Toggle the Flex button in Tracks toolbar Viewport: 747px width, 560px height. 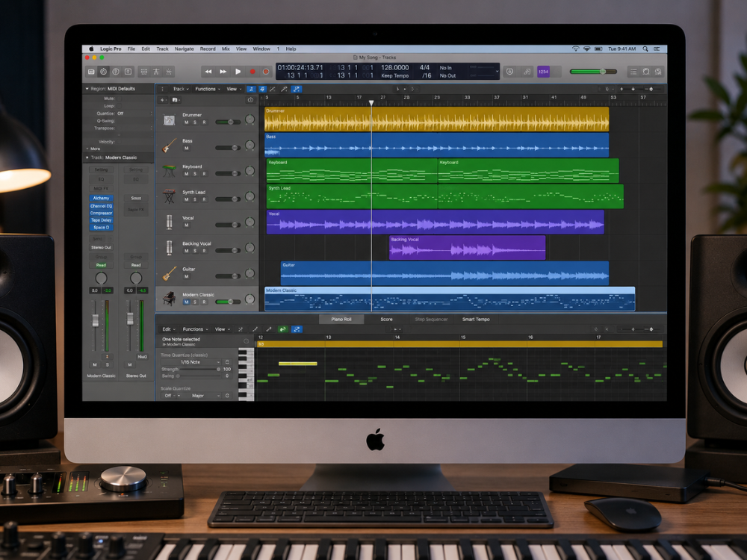262,89
